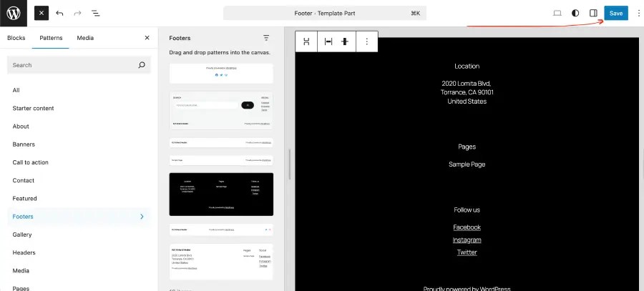Click the WordPress logo icon
644x291 pixels.
14,13
